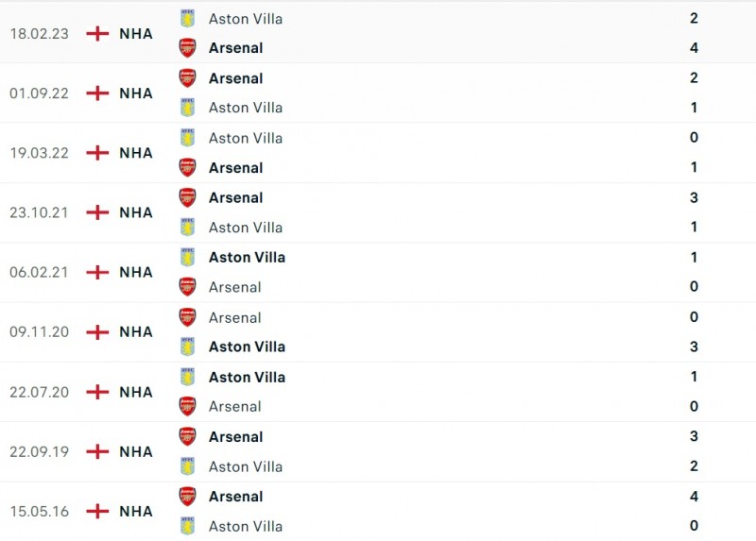Click the Aston Villa crest in the 15.05.16 match
The width and height of the screenshot is (756, 541).
tap(187, 526)
